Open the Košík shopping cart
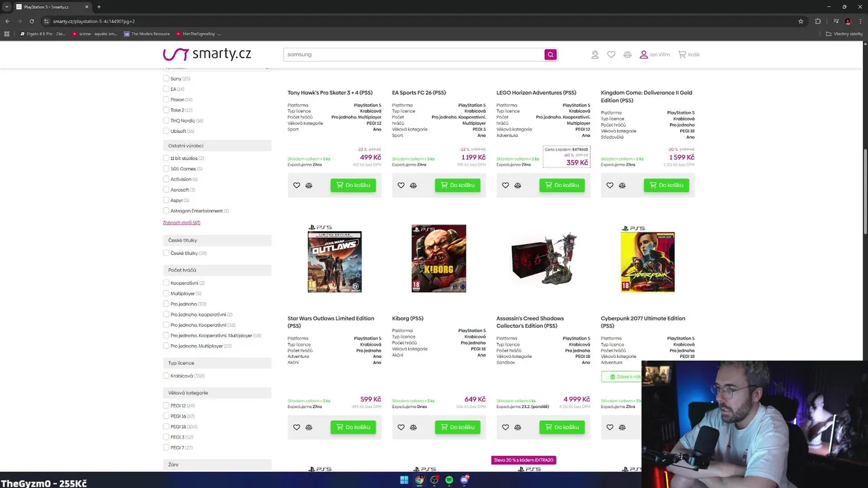868x488 pixels. click(x=689, y=54)
